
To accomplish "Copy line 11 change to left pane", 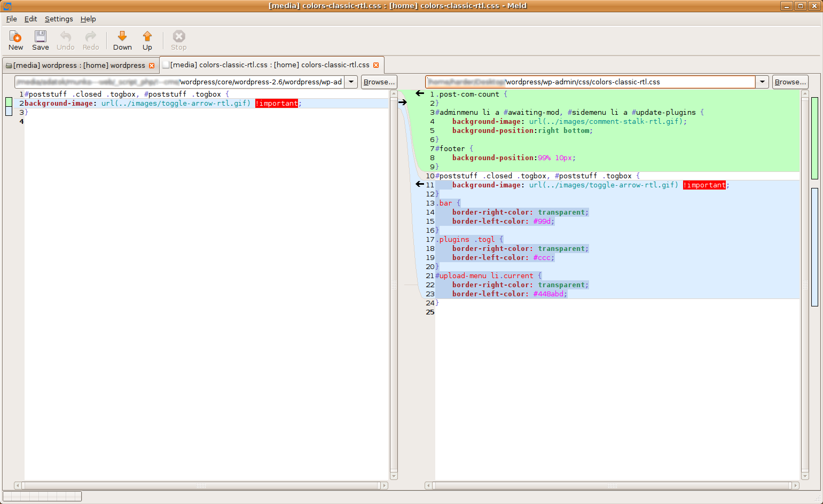I will pyautogui.click(x=420, y=184).
